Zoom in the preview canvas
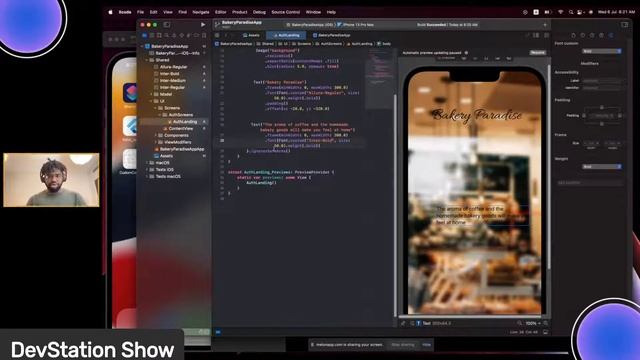 (546, 323)
